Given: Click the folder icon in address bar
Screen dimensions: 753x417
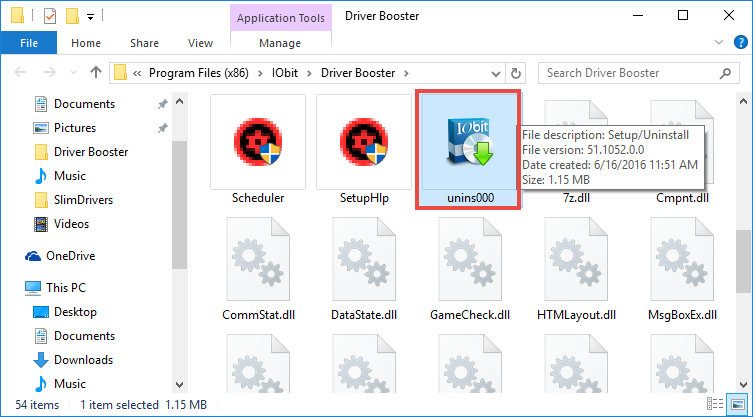Looking at the screenshot, I should pyautogui.click(x=120, y=73).
